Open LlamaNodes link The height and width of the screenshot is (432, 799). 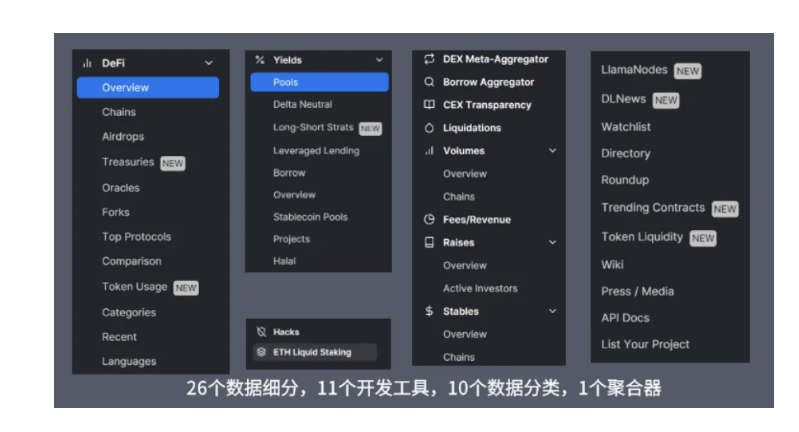coord(634,70)
